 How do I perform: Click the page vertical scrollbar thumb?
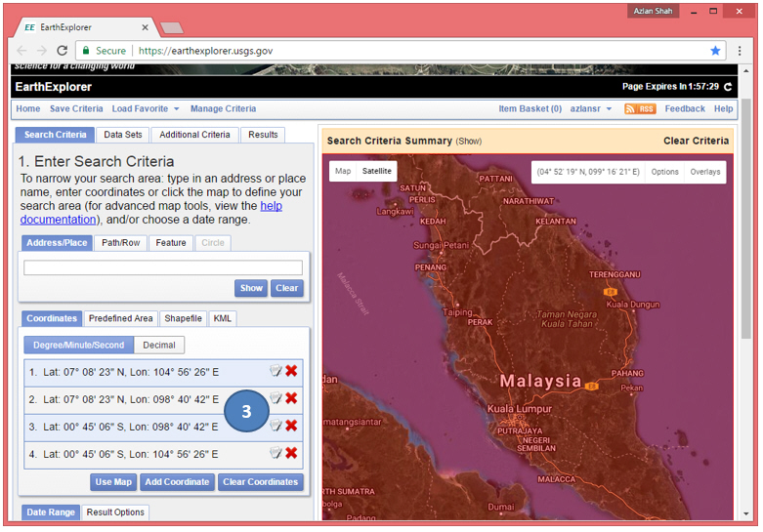[746, 218]
